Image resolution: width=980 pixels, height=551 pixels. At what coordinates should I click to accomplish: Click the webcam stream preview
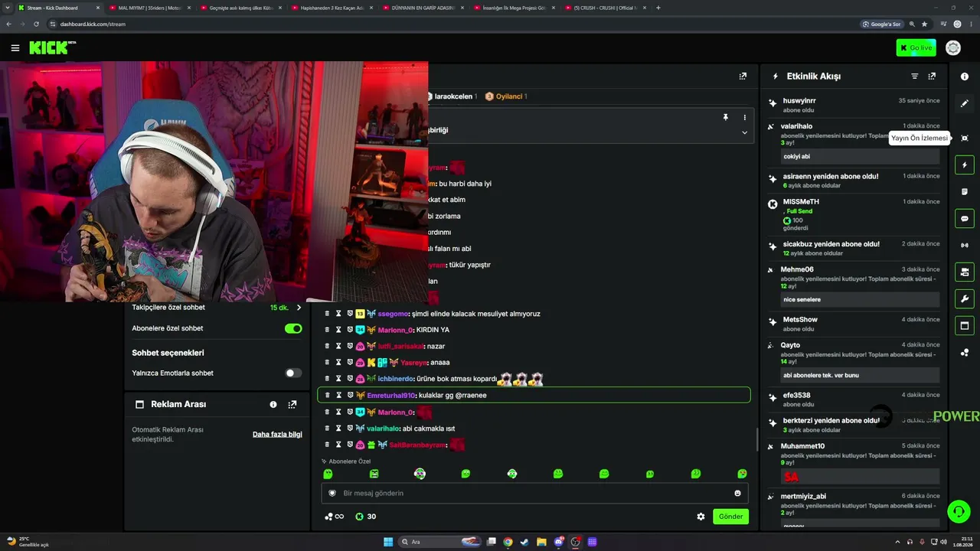coord(214,182)
